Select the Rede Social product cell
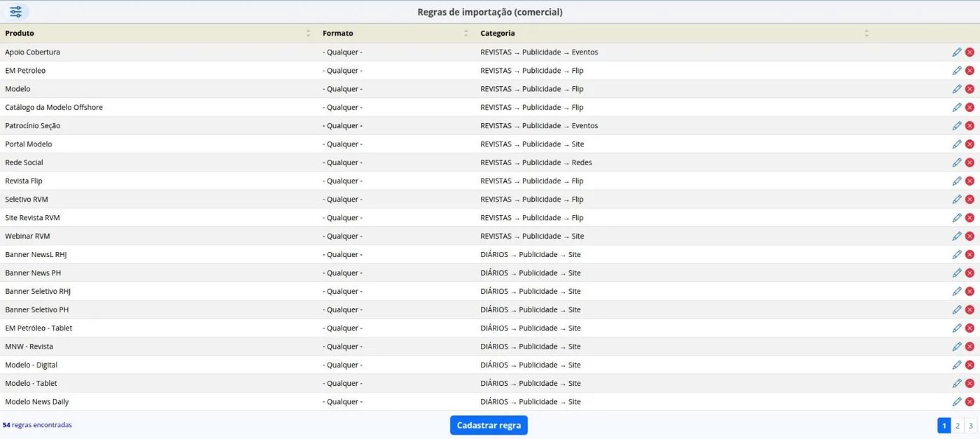Image resolution: width=980 pixels, height=439 pixels. [x=159, y=162]
